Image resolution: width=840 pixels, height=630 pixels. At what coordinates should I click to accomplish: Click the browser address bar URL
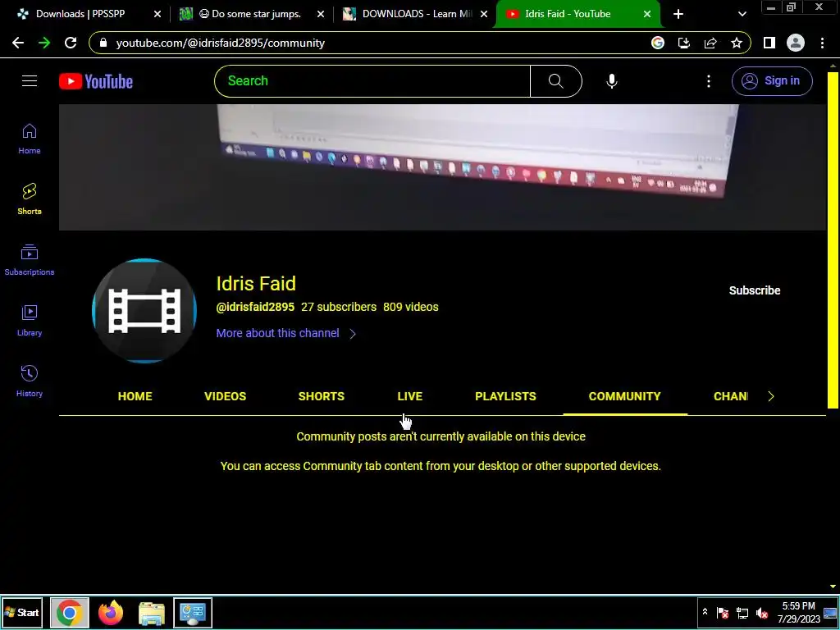220,43
